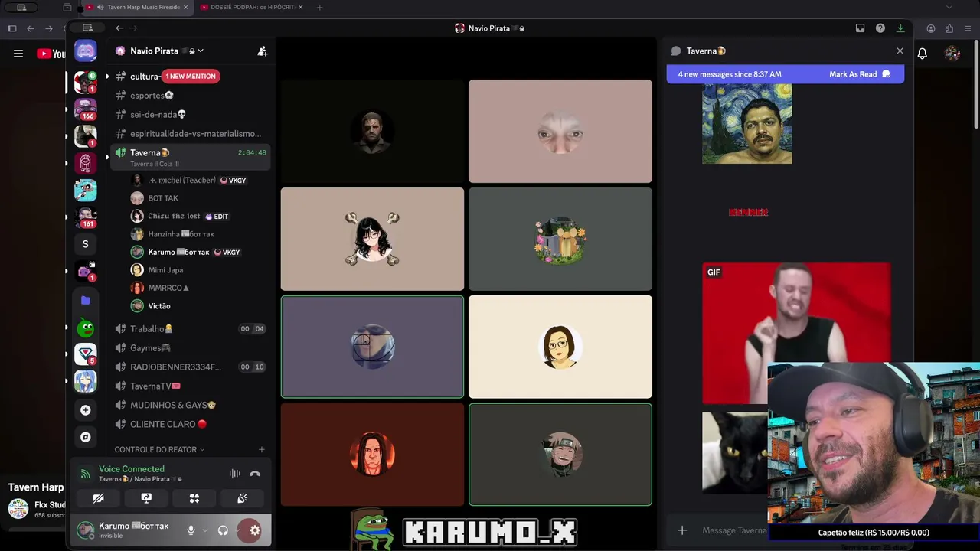980x551 pixels.
Task: Select voice member Hanzinha
Action: 199,234
